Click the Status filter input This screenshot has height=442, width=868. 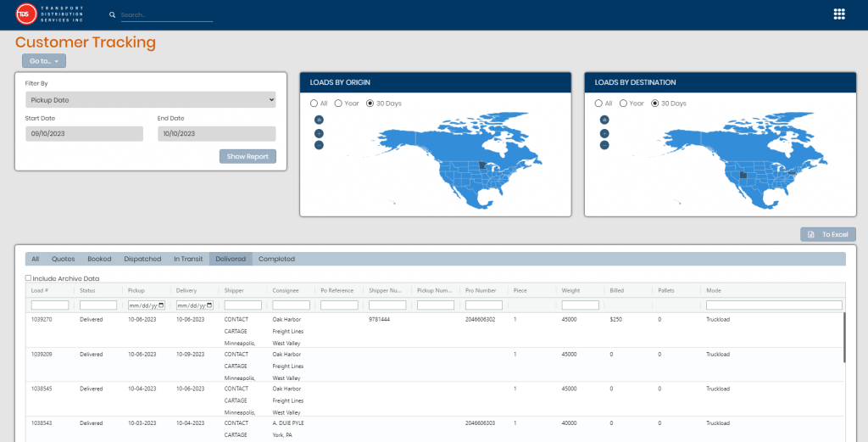pos(98,305)
